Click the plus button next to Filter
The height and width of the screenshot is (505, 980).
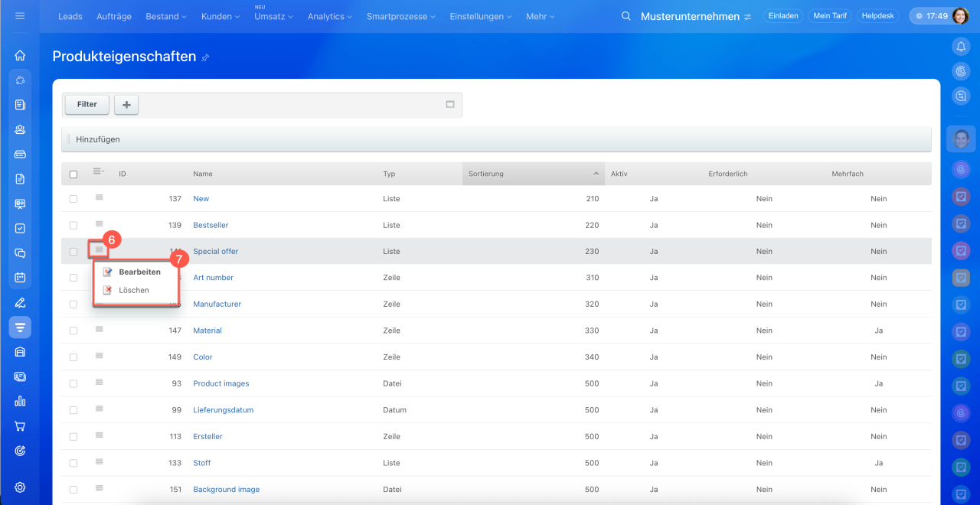[126, 105]
